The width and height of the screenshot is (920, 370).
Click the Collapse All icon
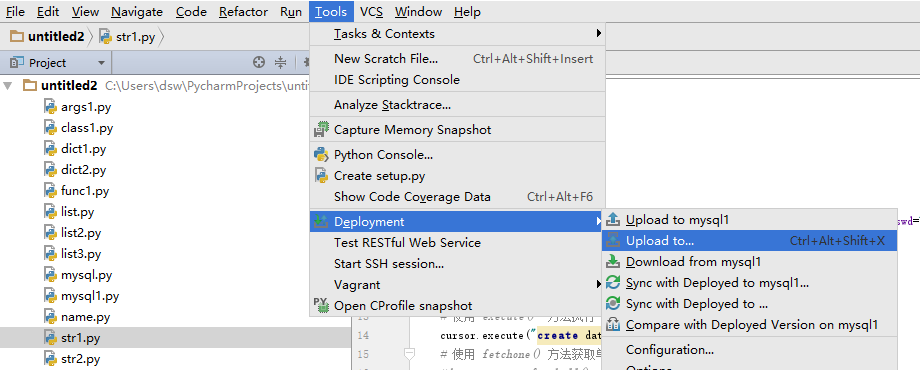click(x=280, y=62)
